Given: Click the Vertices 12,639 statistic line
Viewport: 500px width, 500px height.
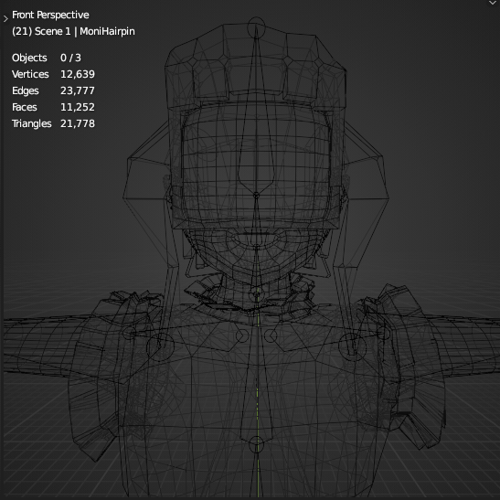Looking at the screenshot, I should (x=53, y=74).
